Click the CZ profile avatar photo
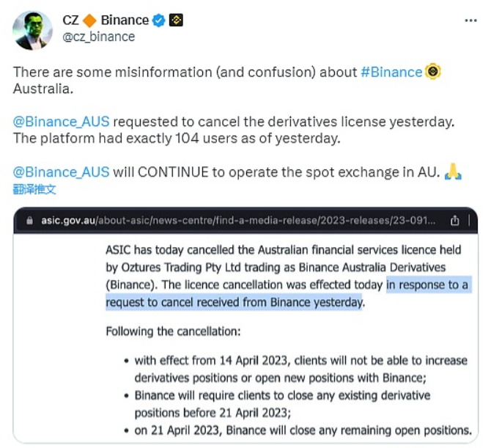Viewport: 491px width, 448px height. [34, 29]
